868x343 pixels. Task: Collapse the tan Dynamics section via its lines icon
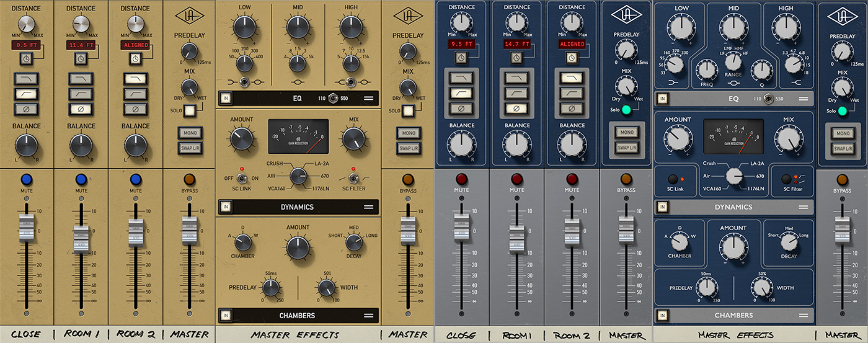pyautogui.click(x=368, y=207)
